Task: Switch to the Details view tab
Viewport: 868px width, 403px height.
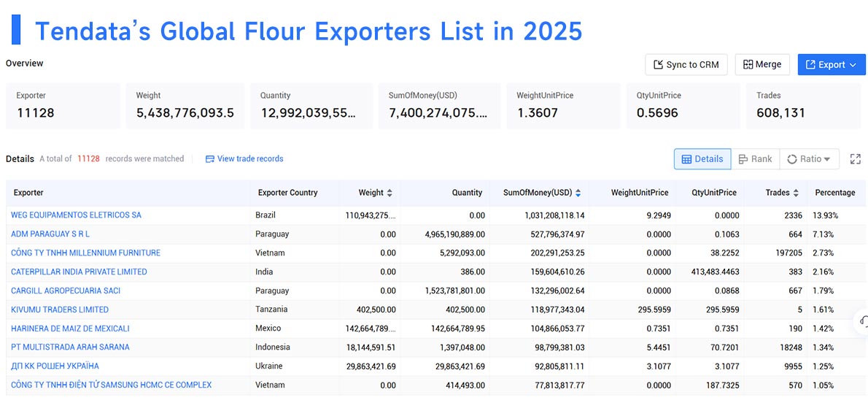Action: (702, 159)
